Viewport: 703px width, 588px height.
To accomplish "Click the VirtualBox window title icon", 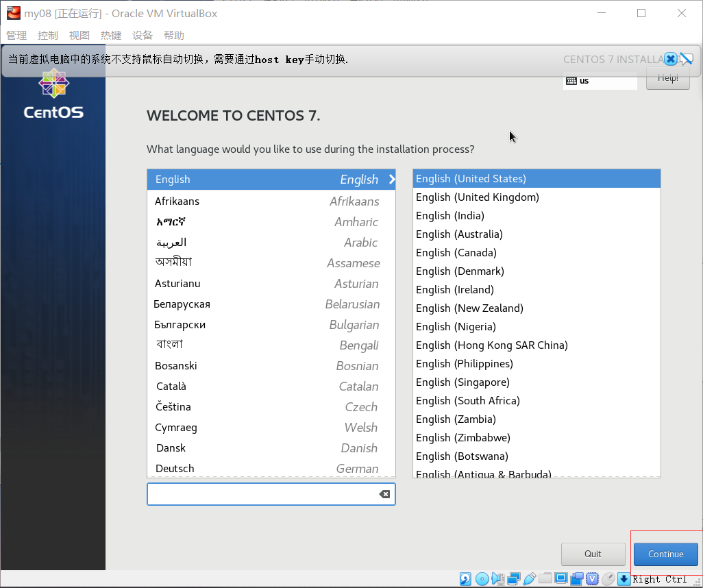I will click(x=14, y=13).
